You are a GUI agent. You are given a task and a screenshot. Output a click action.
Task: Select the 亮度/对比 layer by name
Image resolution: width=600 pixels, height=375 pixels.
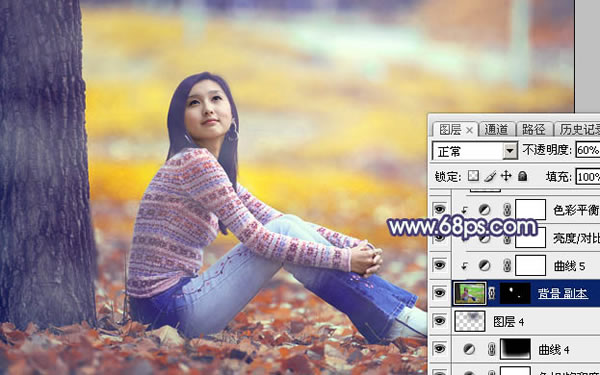point(576,238)
